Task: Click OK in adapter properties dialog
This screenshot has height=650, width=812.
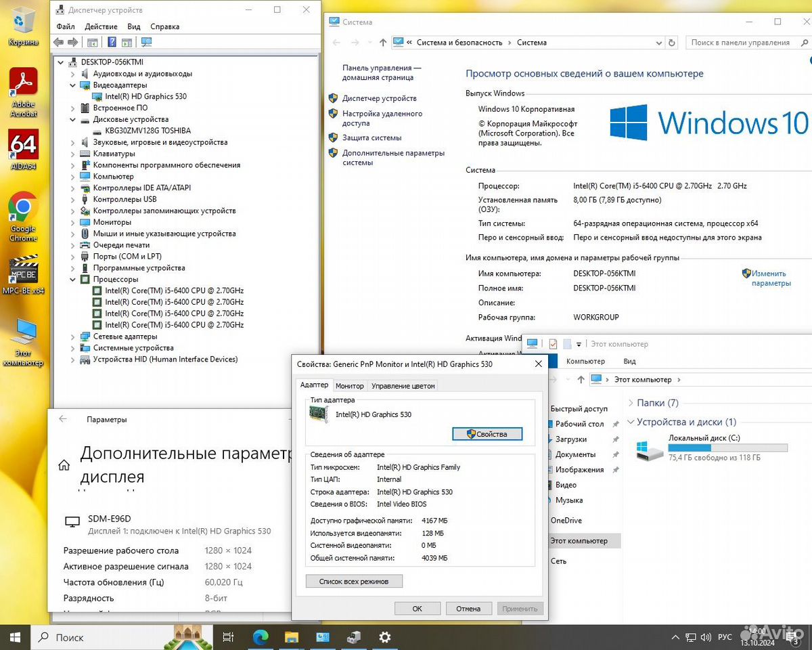Action: (x=418, y=609)
